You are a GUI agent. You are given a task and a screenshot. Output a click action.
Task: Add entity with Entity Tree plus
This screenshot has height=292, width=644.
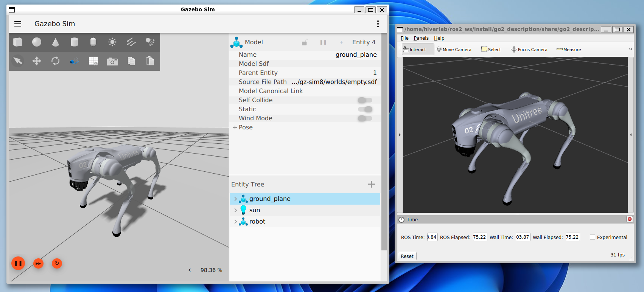(x=372, y=184)
